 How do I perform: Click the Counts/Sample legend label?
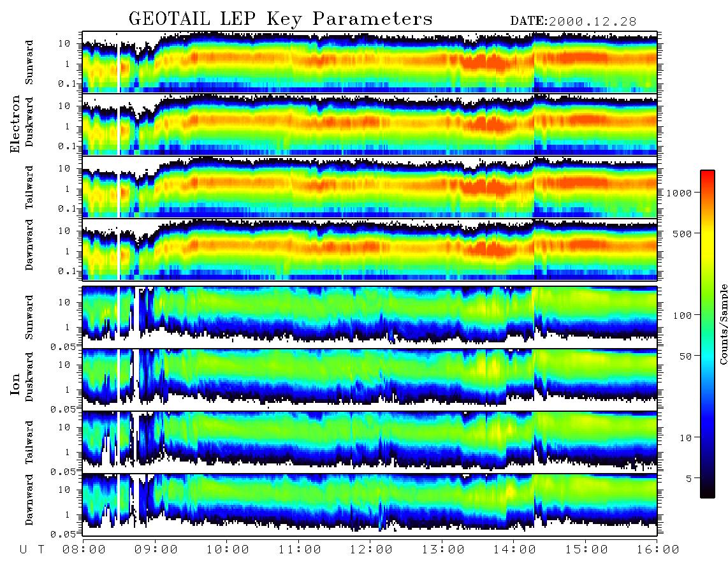pos(723,324)
